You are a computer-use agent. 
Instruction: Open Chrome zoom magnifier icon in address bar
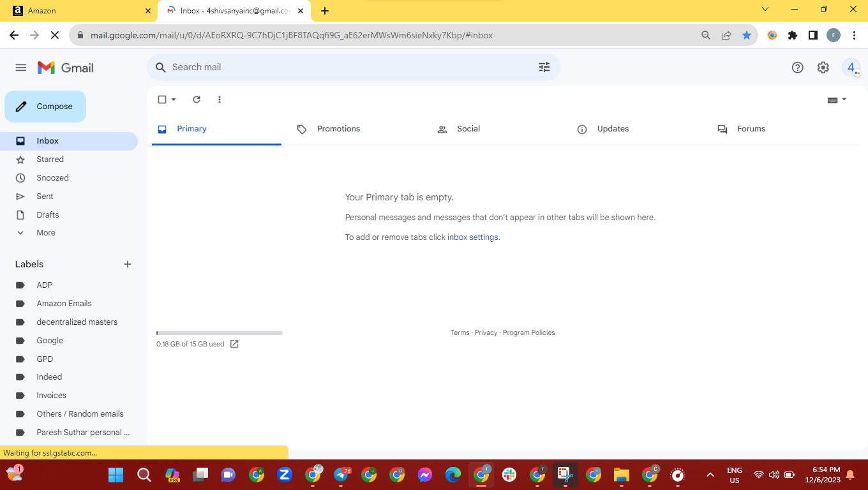pyautogui.click(x=706, y=36)
